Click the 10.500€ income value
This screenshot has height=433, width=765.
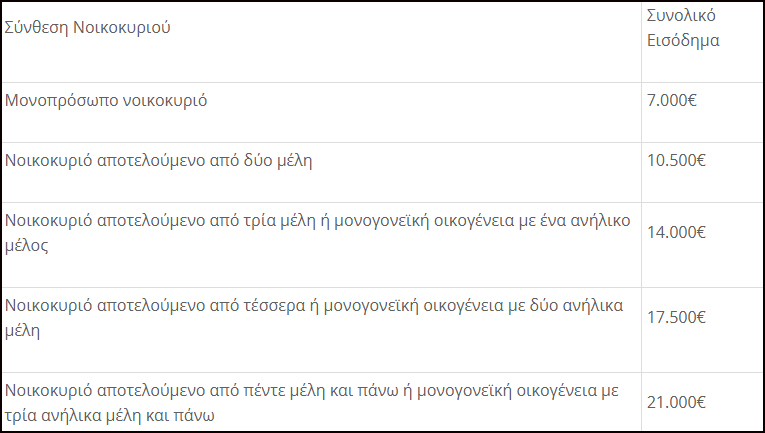pyautogui.click(x=676, y=160)
